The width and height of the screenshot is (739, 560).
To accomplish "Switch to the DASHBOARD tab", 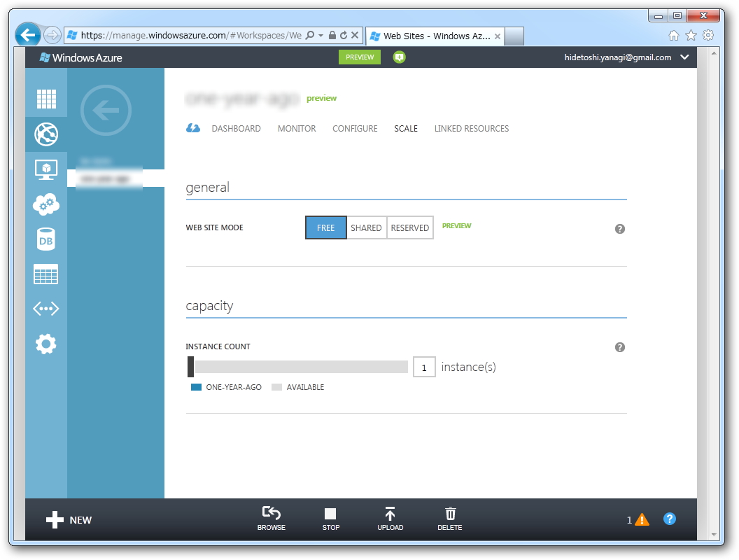I will pos(236,129).
